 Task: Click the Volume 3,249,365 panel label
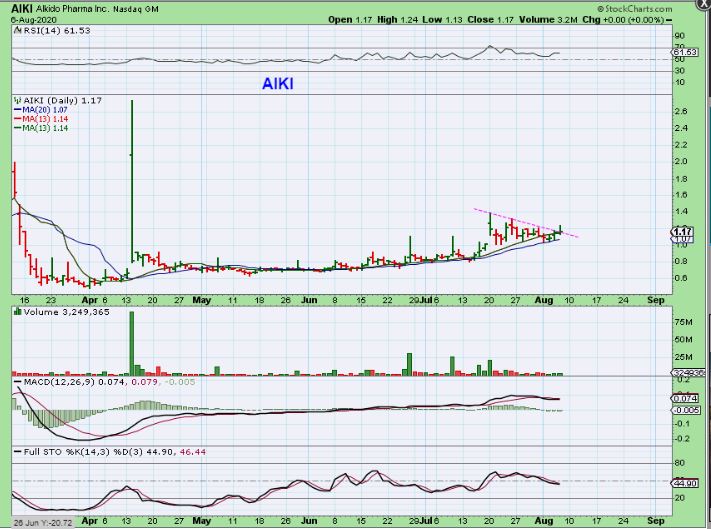[67, 312]
